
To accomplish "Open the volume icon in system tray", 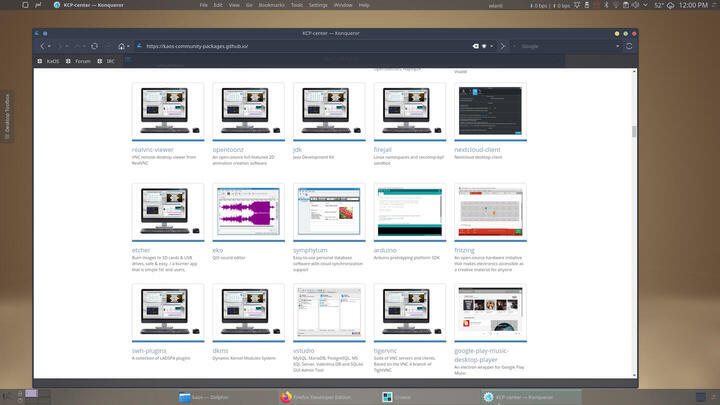I will 636,5.
